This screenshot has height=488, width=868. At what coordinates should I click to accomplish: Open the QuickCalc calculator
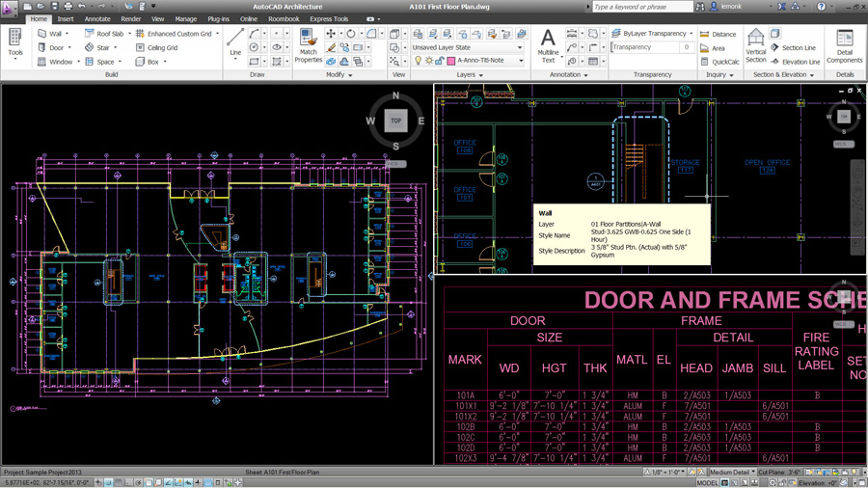tap(719, 62)
